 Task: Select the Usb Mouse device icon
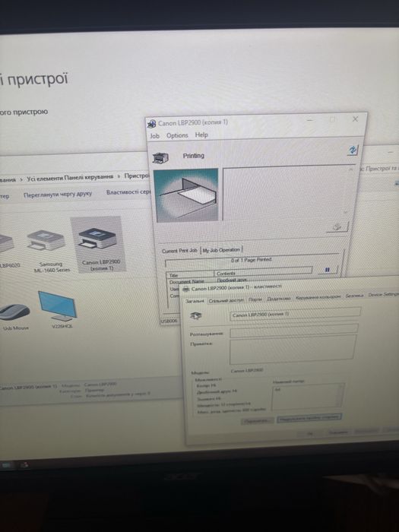[x=15, y=317]
